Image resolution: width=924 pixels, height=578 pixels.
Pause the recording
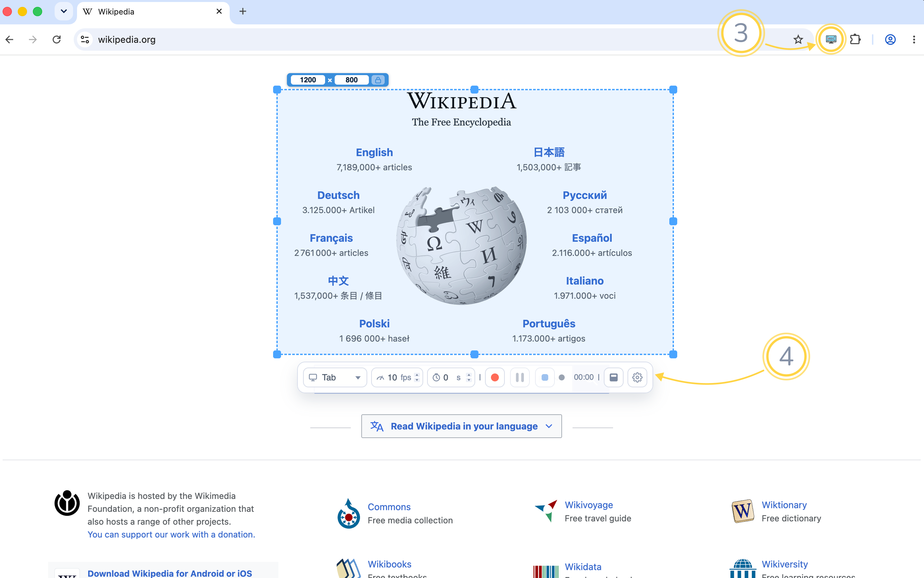coord(520,377)
